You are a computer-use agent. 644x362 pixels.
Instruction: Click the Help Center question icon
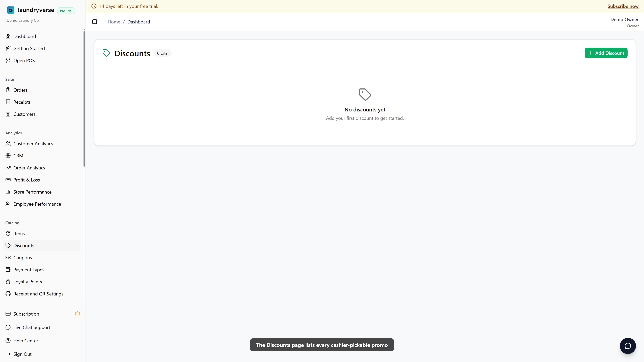coord(8,341)
